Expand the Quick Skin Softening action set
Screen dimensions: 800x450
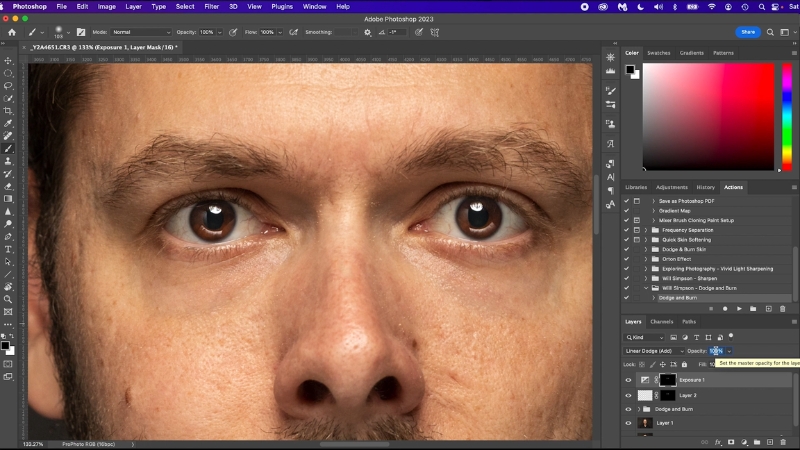point(646,240)
